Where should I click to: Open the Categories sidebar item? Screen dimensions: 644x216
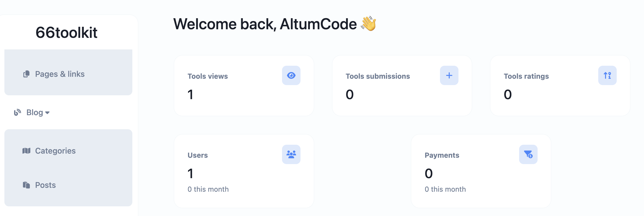pyautogui.click(x=68, y=151)
